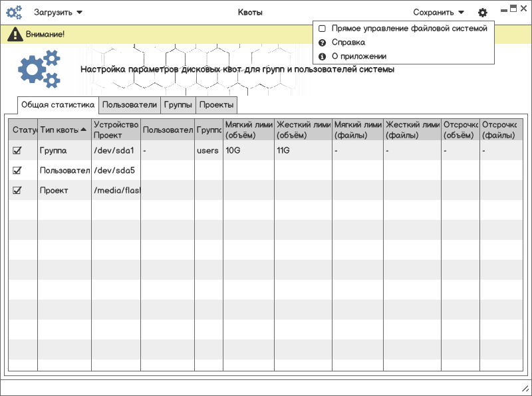Switch to Пользователи tab
Viewport: 532px width, 396px height.
(x=130, y=105)
